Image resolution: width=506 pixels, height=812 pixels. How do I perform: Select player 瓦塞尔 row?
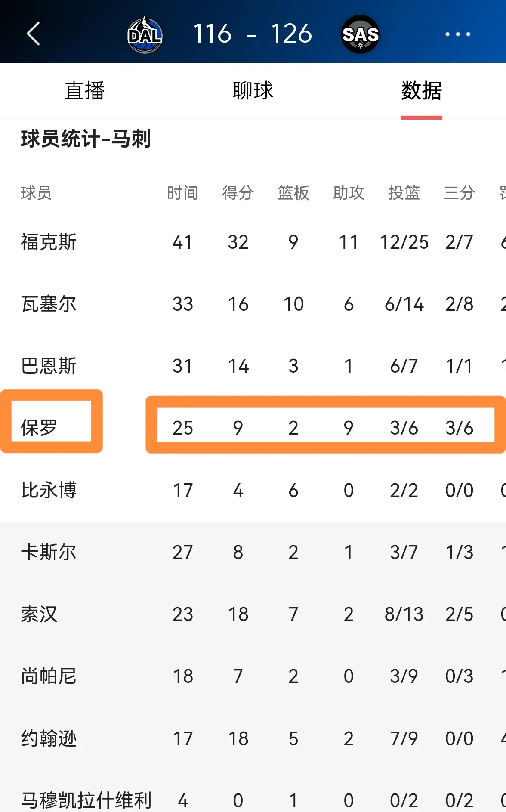tap(49, 304)
